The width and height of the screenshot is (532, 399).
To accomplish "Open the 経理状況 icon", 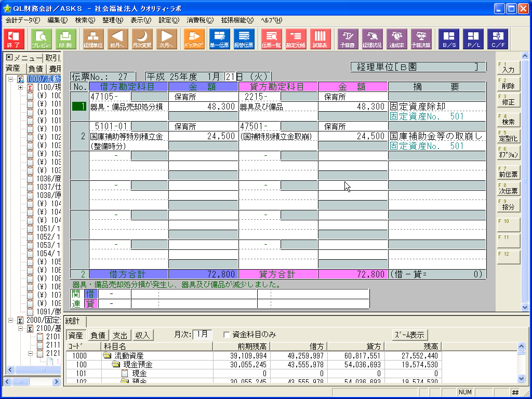I will coord(372,39).
